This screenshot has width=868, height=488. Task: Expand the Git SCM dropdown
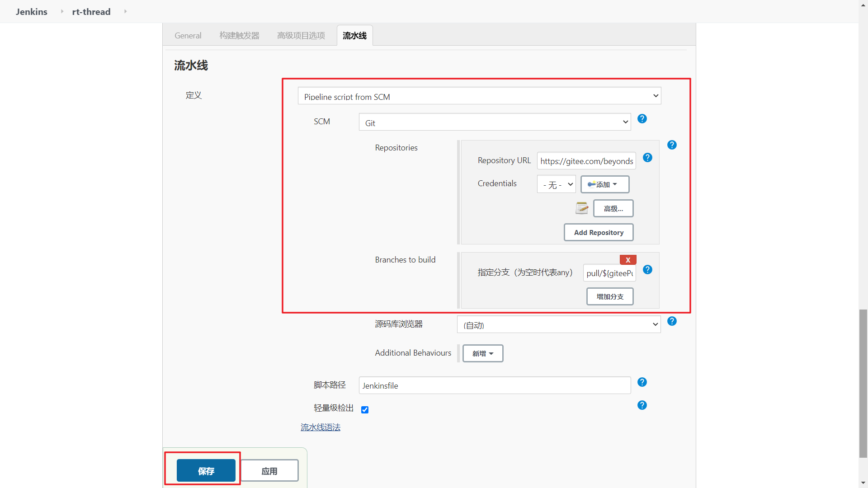495,122
